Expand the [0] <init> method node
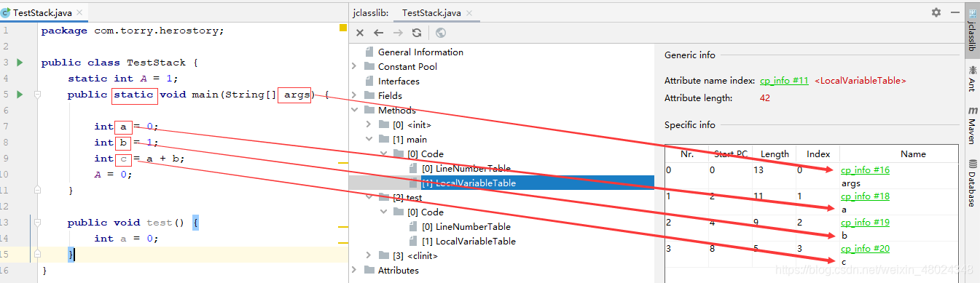Image resolution: width=980 pixels, height=283 pixels. click(x=369, y=124)
